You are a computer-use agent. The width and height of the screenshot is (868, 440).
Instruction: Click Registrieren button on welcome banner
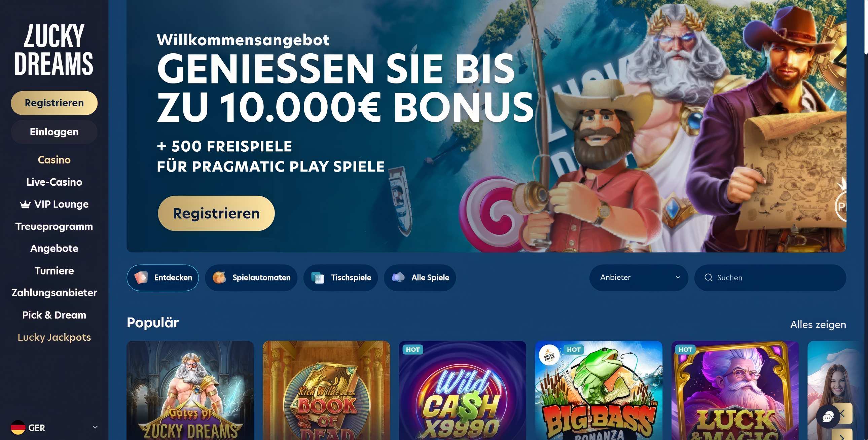(216, 213)
